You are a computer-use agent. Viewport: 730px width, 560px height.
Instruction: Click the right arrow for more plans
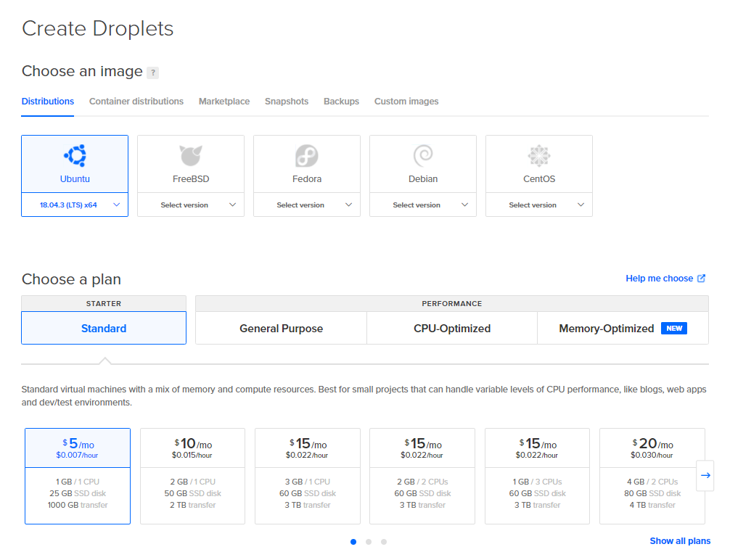tap(705, 475)
